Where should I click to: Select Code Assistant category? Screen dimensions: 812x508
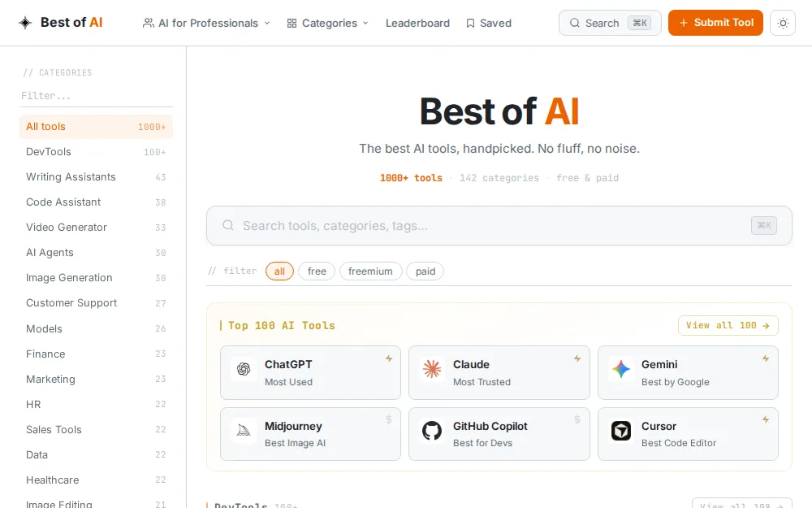click(96, 202)
